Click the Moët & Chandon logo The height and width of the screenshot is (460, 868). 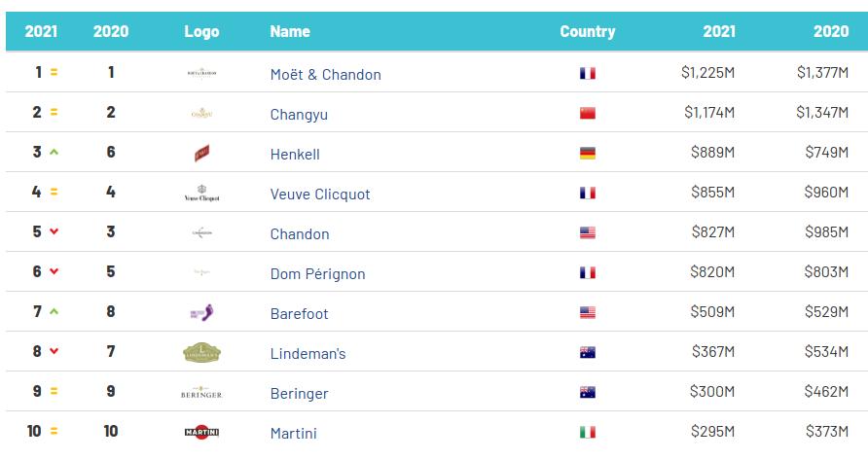click(201, 73)
